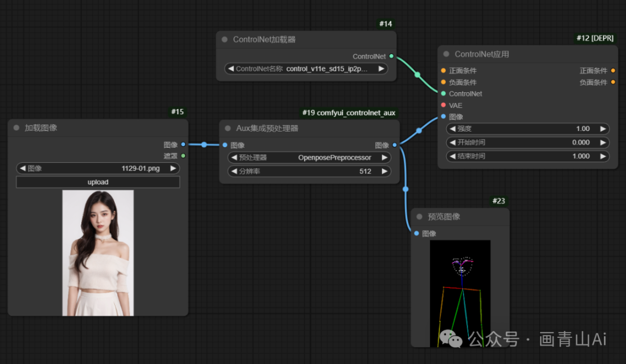The width and height of the screenshot is (626, 364).
Task: Decrease 开始时间 with left arrow
Action: click(452, 143)
